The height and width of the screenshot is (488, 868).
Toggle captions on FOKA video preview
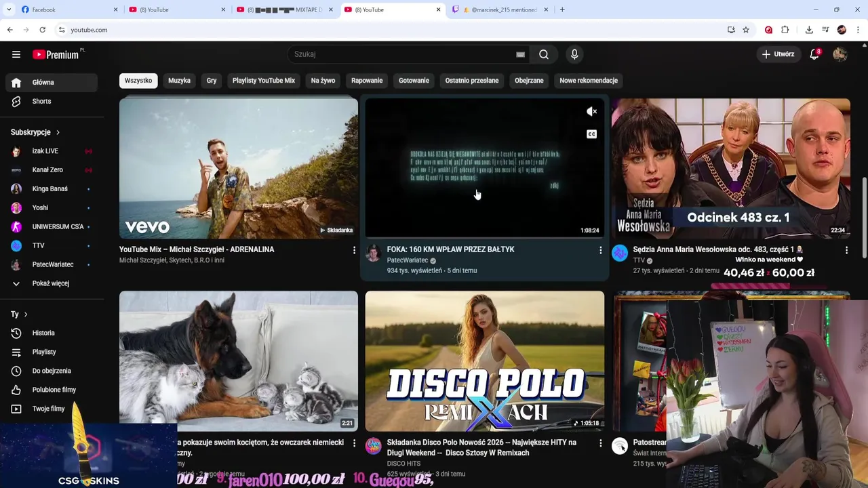pos(592,134)
